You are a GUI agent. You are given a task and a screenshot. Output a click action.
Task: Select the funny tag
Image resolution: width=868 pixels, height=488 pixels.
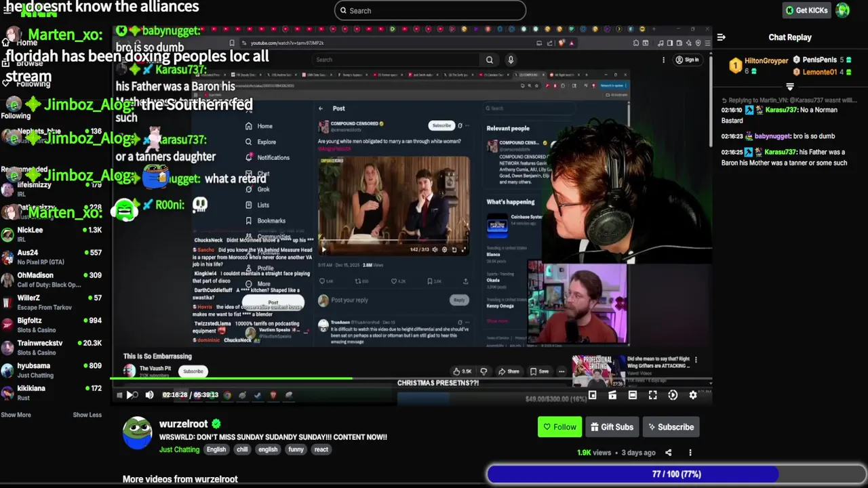click(296, 449)
